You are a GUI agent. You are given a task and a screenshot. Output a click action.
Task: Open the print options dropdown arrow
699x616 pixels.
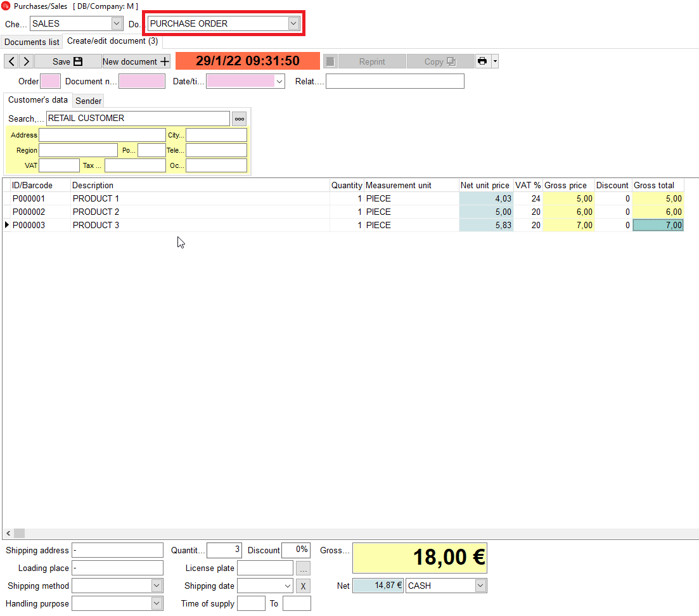coord(495,61)
